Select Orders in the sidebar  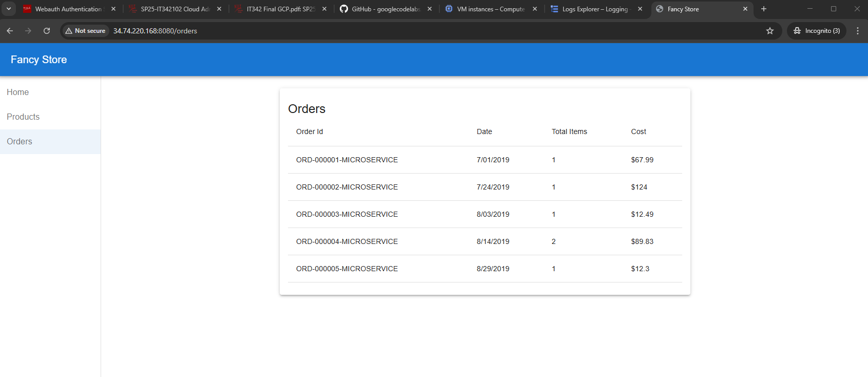tap(20, 142)
